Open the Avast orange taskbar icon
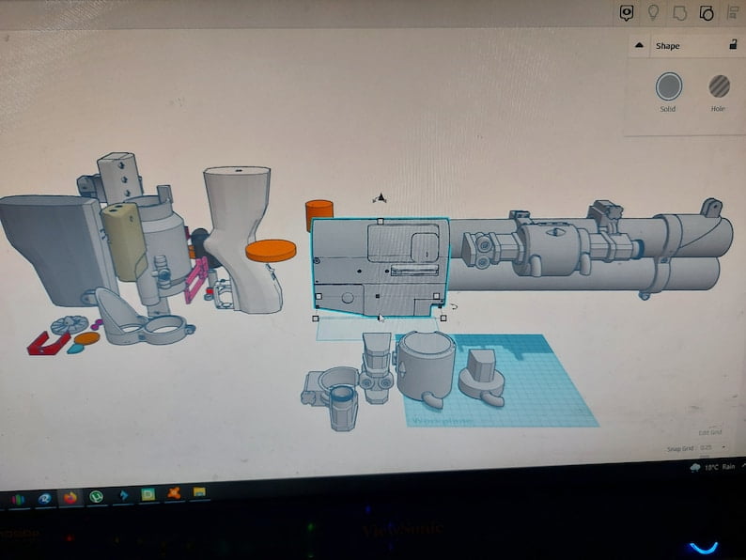The image size is (746, 560). (x=174, y=493)
